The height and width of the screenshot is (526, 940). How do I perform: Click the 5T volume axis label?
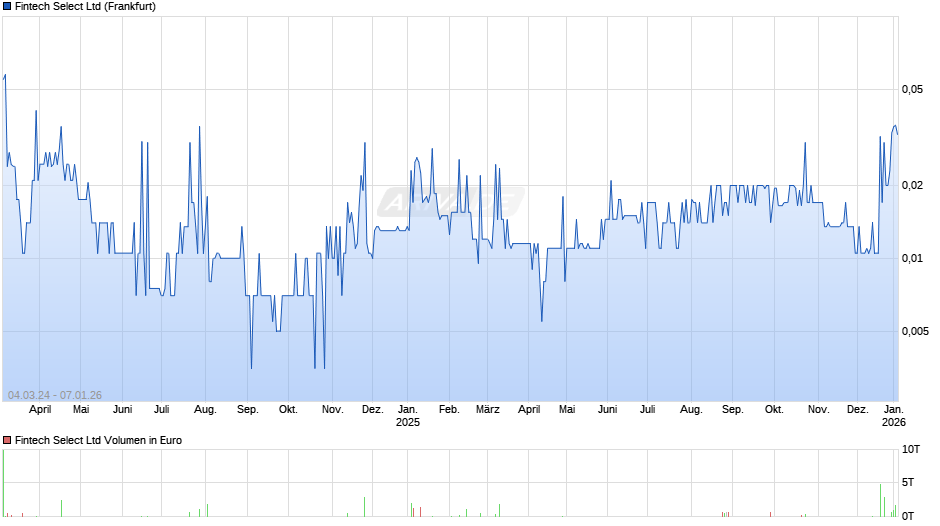[908, 482]
